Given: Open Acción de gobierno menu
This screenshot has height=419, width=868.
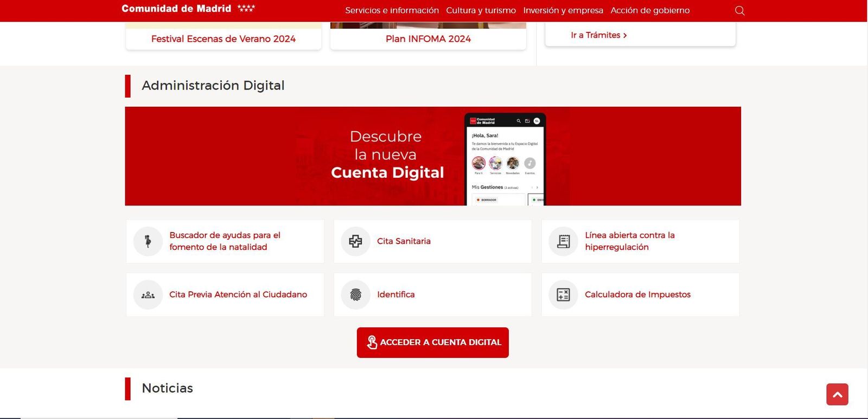Looking at the screenshot, I should (x=650, y=10).
